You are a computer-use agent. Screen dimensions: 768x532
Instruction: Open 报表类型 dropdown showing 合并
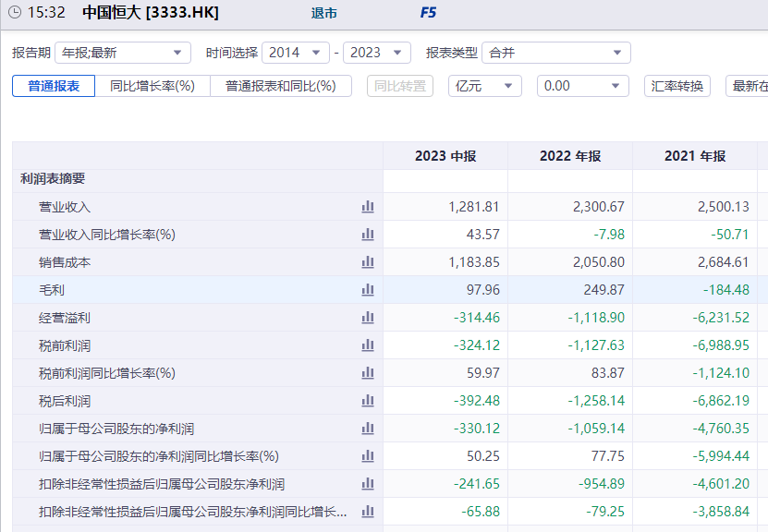point(556,53)
